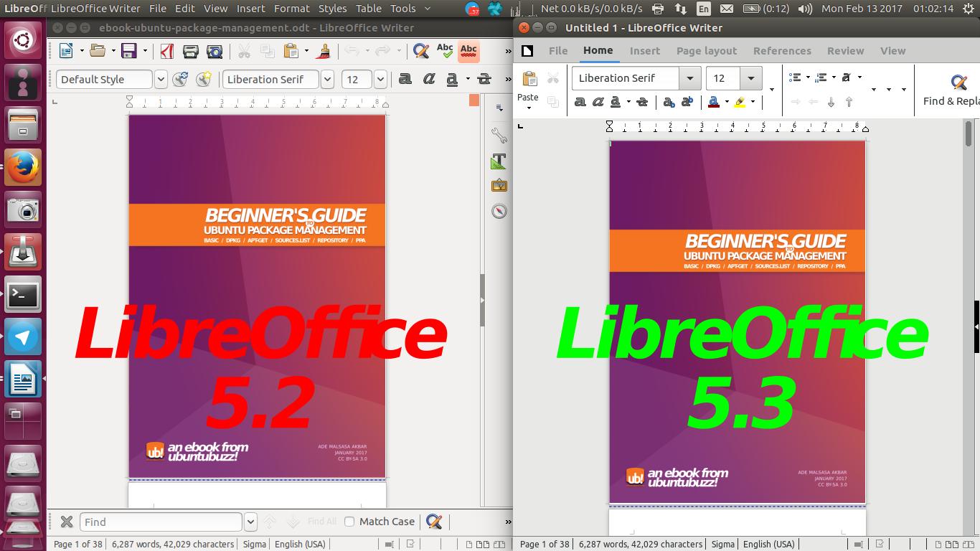Expand font size dropdown in right Writer
The width and height of the screenshot is (980, 551).
click(751, 78)
